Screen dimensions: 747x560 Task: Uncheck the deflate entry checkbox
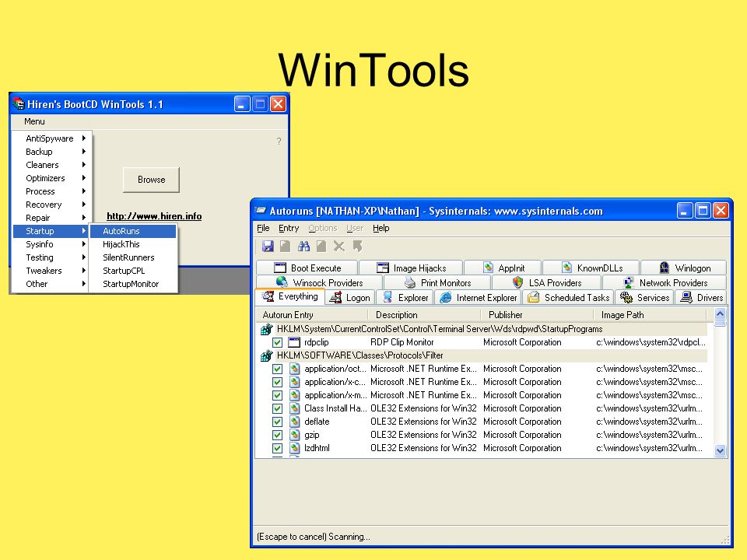coord(277,422)
